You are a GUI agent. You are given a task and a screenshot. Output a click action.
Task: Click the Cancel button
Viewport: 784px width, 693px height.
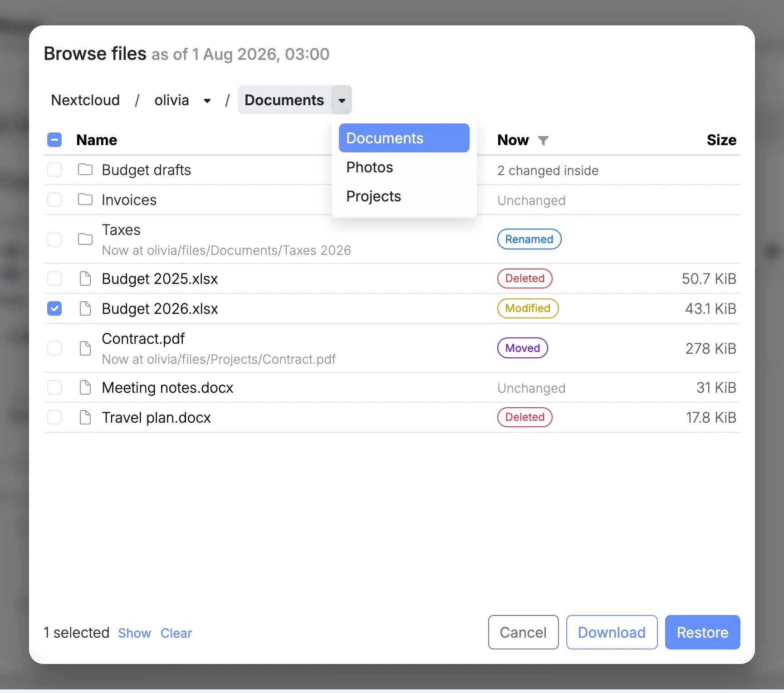(x=523, y=632)
